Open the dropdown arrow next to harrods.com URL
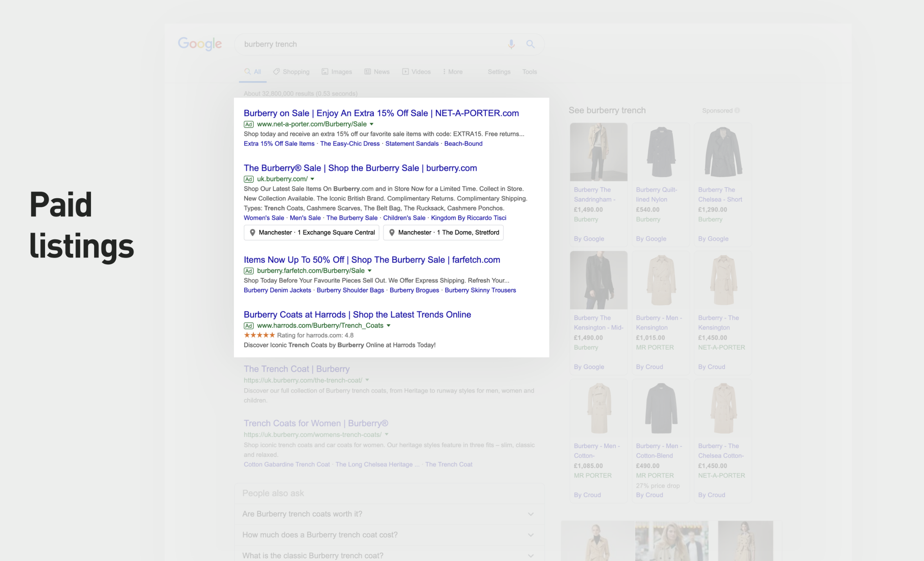924x561 pixels. [x=388, y=326]
